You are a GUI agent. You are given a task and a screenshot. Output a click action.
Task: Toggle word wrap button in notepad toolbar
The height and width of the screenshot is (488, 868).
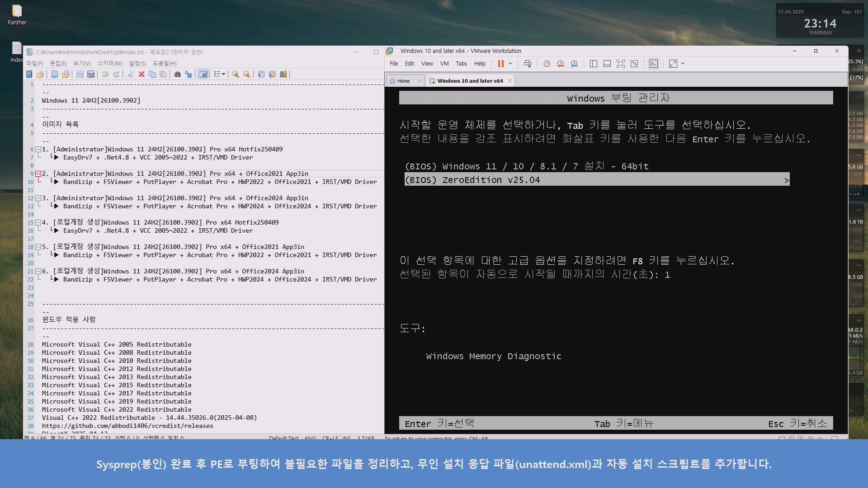click(203, 74)
